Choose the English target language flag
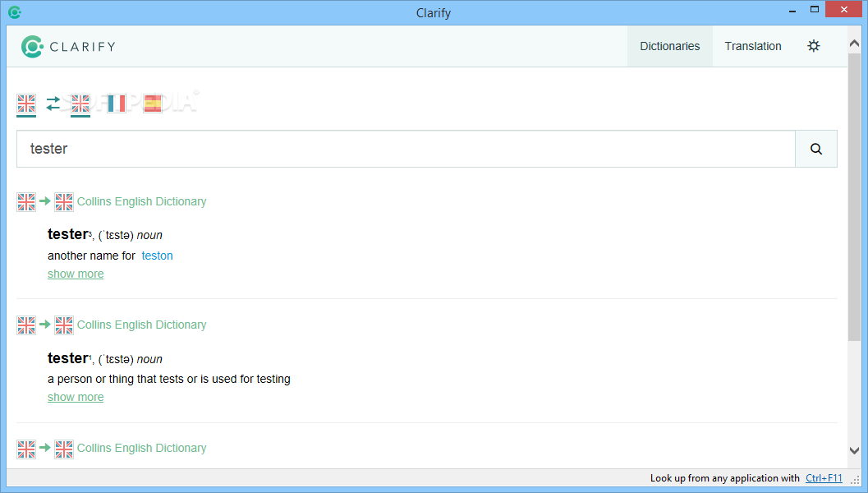Image resolution: width=868 pixels, height=493 pixels. pos(80,104)
